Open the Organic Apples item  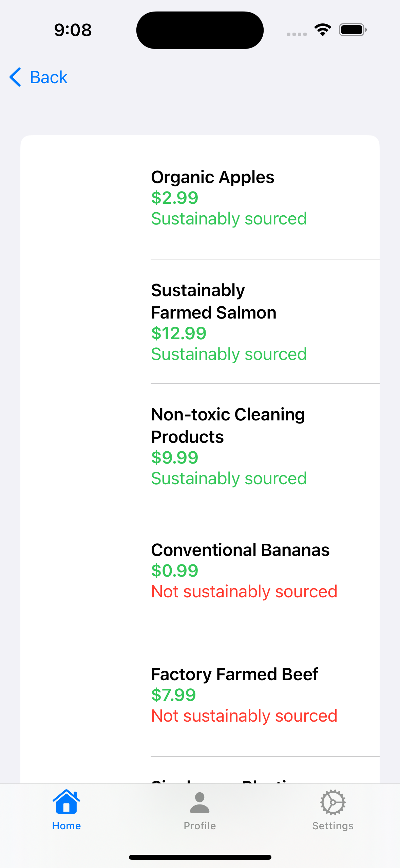coord(200,197)
